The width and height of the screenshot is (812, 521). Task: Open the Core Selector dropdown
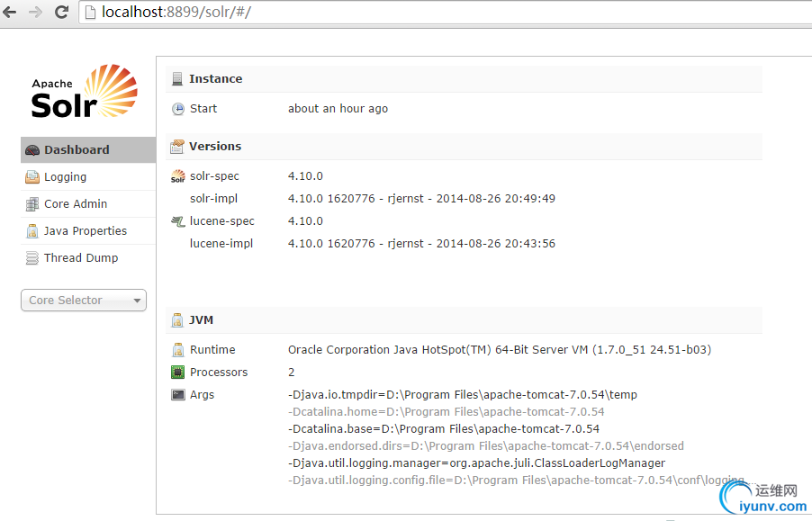(x=84, y=300)
